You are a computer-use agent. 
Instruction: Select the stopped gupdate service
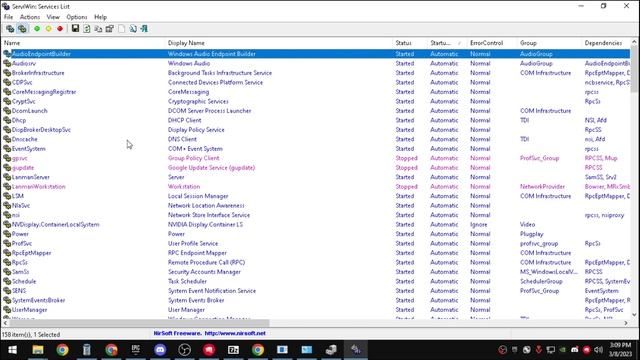pos(23,168)
